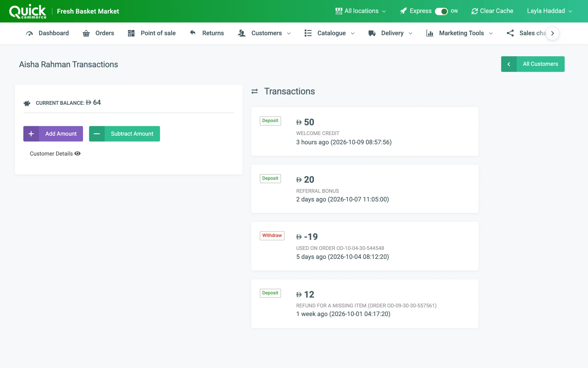Click the Withdraw tag on the -19 transaction
The width and height of the screenshot is (588, 368).
click(x=272, y=236)
